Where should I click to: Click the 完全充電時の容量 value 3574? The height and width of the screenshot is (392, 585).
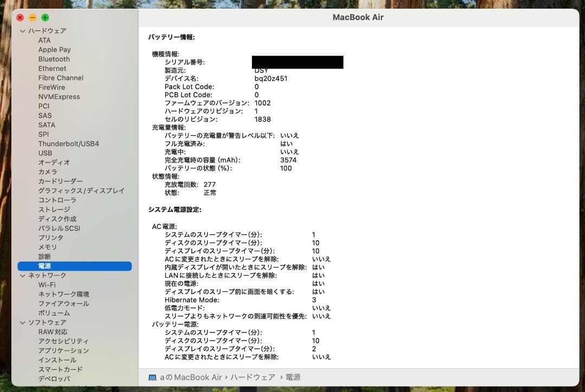click(x=288, y=160)
